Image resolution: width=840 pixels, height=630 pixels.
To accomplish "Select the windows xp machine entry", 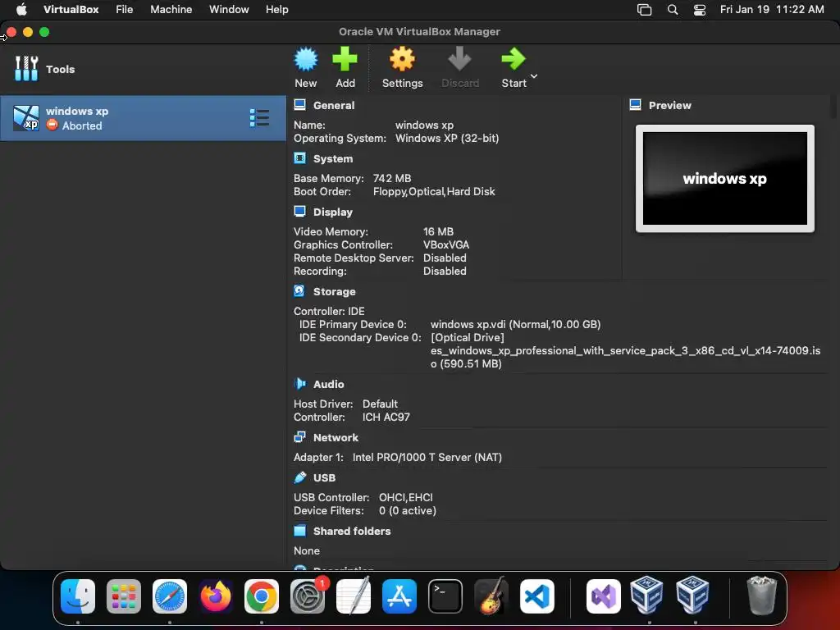I will 143,118.
